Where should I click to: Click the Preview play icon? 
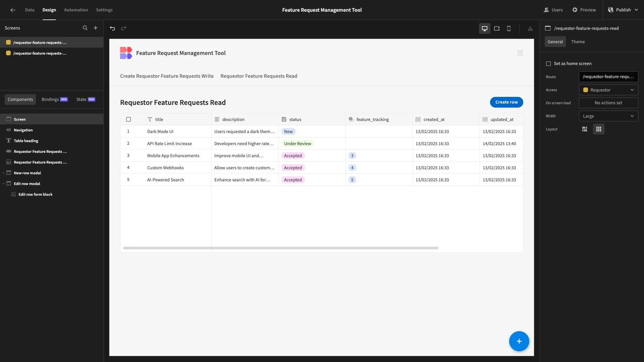coord(575,10)
